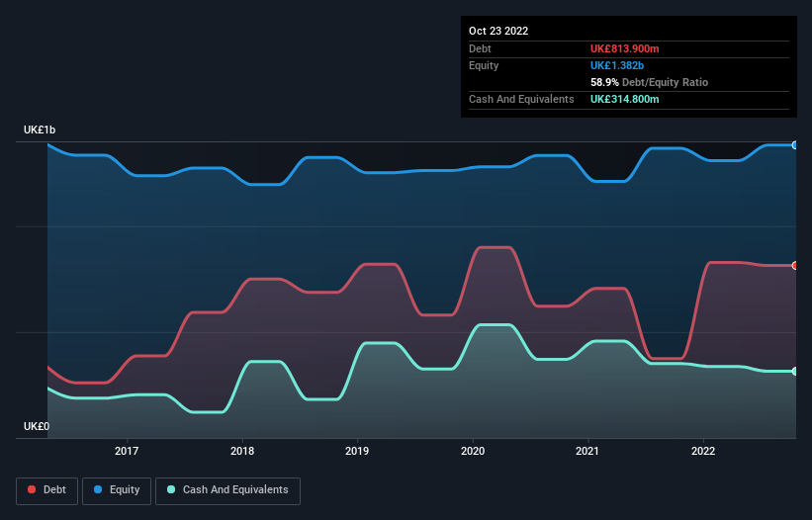
Task: Click the UK£314.800m cash value
Action: point(624,99)
